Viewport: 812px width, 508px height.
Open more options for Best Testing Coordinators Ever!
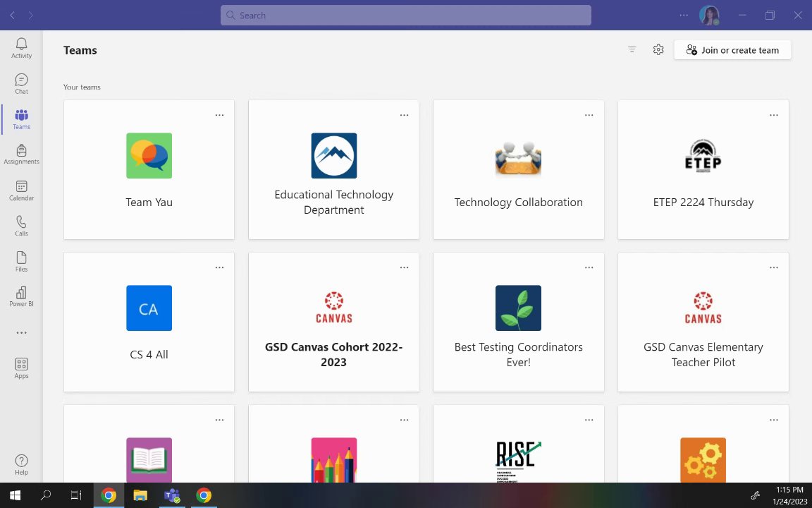(589, 267)
